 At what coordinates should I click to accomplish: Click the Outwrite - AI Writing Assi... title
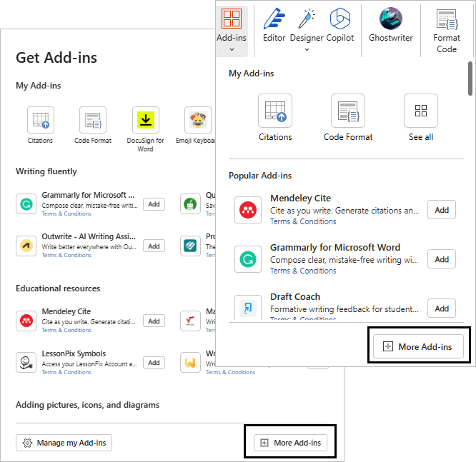89,236
